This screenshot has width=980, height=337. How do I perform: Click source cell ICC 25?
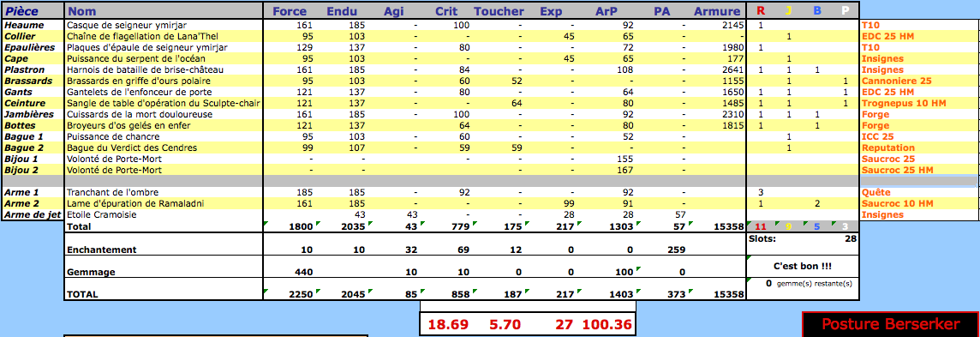876,136
